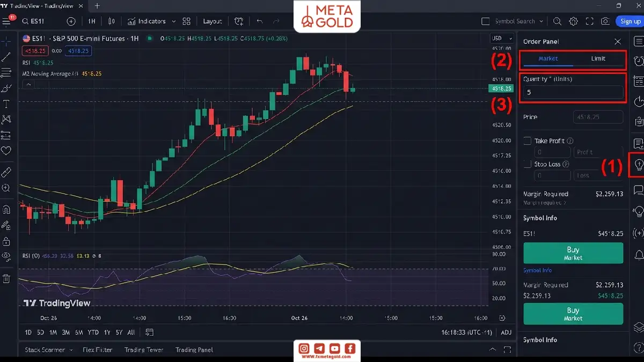Image resolution: width=644 pixels, height=362 pixels.
Task: Open chart settings gear
Action: pos(574,21)
